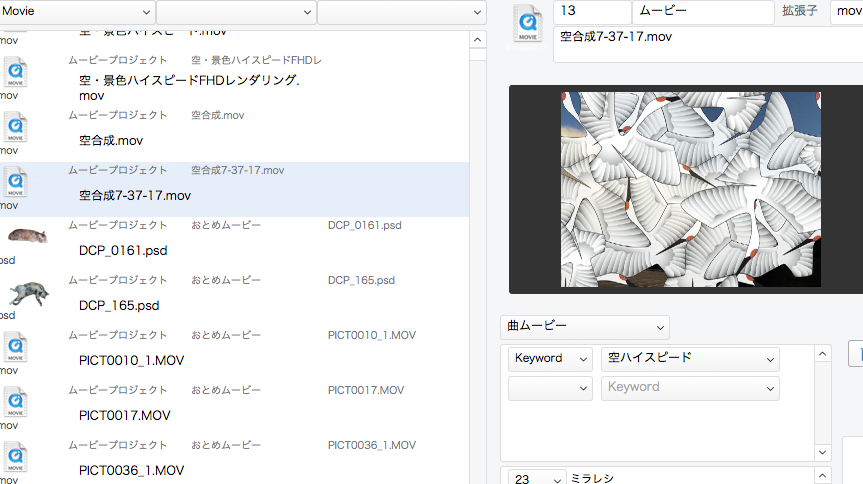863x484 pixels.
Task: Click おとめムービー label in DCP_0161.psd row
Action: tap(226, 225)
